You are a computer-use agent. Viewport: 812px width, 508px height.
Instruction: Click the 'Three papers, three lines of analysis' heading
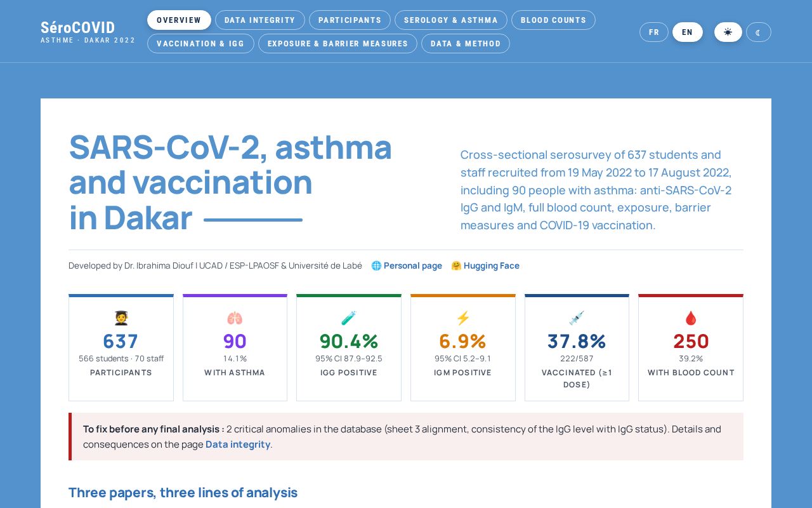tap(183, 493)
